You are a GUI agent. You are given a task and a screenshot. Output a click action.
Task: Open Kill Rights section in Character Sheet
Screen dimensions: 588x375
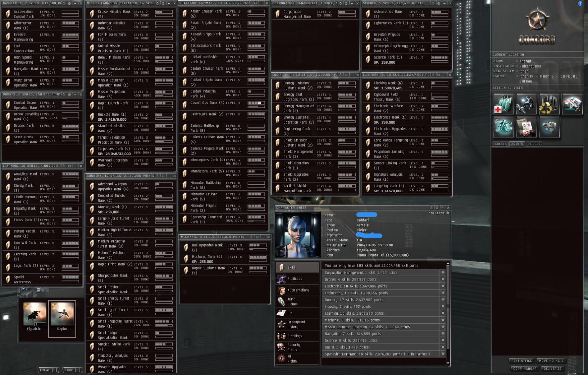[297, 358]
